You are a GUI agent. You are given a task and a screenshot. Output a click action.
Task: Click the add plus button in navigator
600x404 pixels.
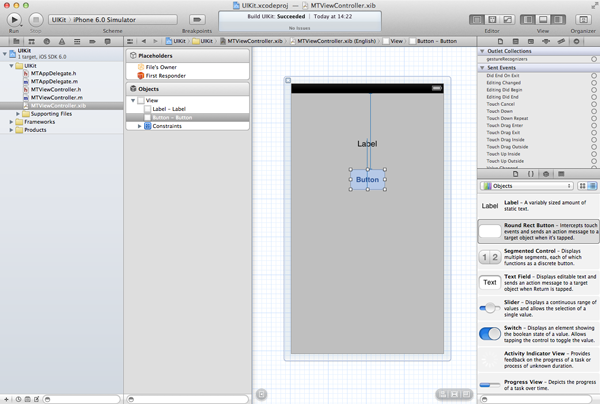[x=6, y=399]
